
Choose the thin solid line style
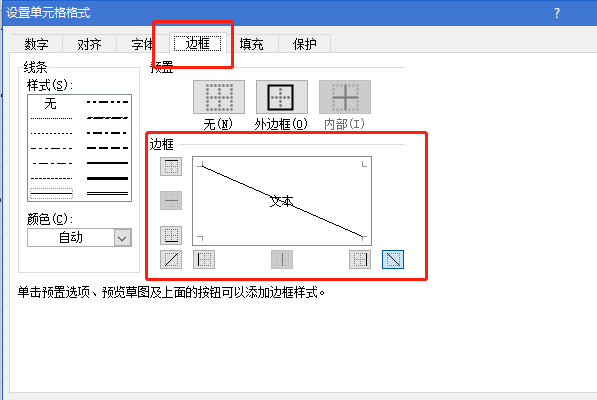point(51,194)
